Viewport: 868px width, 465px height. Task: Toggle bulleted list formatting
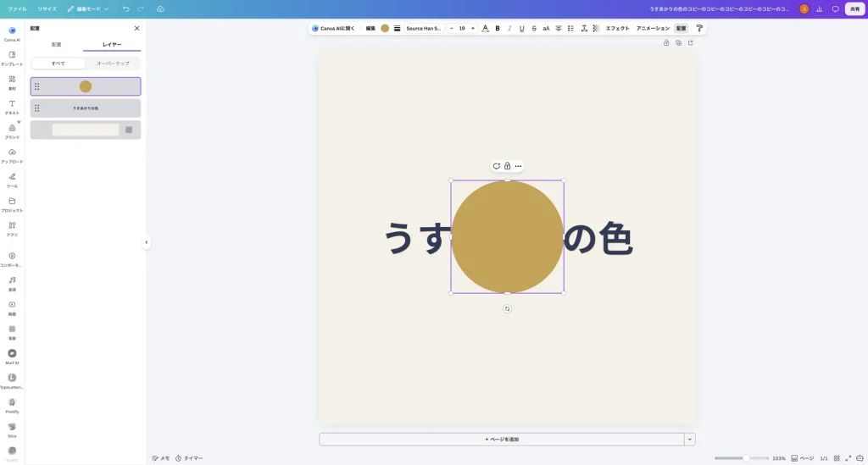pos(570,28)
